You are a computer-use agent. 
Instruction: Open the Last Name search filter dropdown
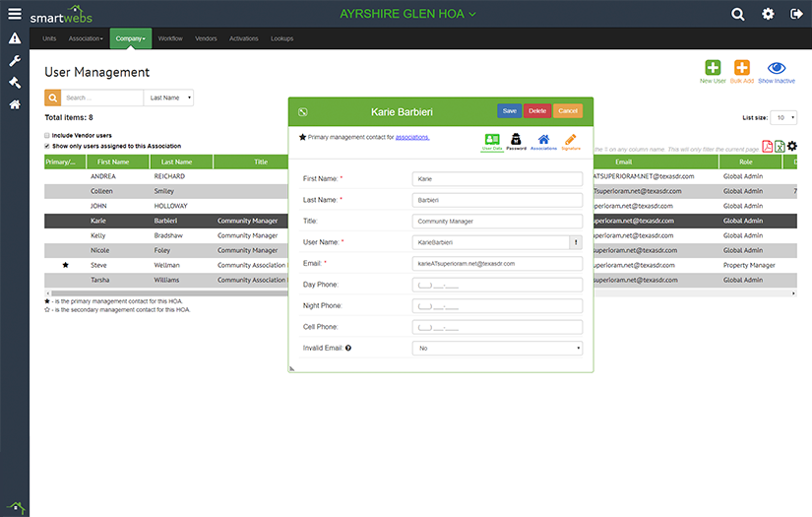click(169, 97)
